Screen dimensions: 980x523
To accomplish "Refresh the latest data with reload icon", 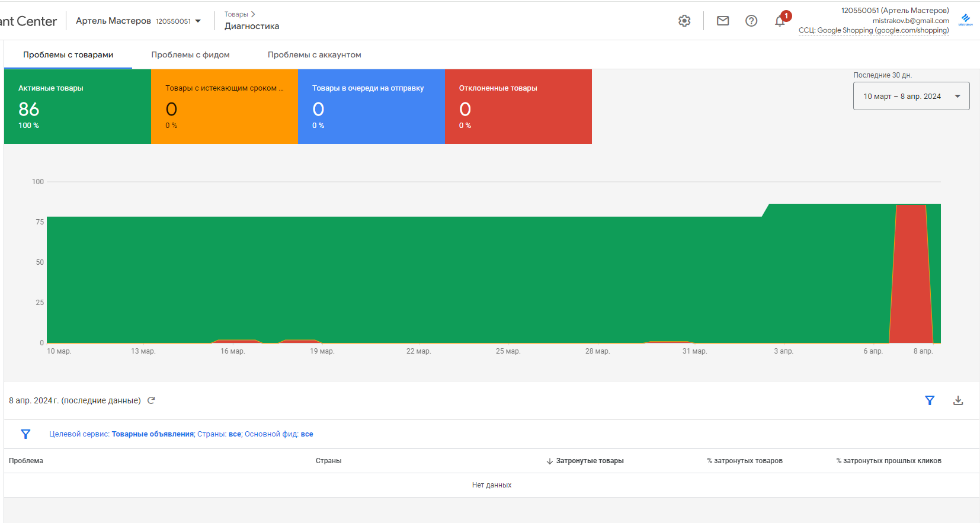I will (x=151, y=400).
